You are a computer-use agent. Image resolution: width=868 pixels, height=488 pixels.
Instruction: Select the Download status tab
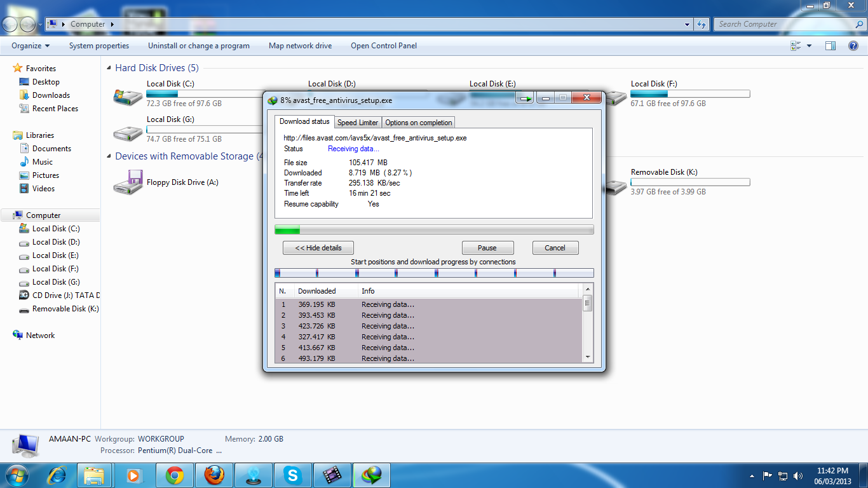pyautogui.click(x=305, y=121)
